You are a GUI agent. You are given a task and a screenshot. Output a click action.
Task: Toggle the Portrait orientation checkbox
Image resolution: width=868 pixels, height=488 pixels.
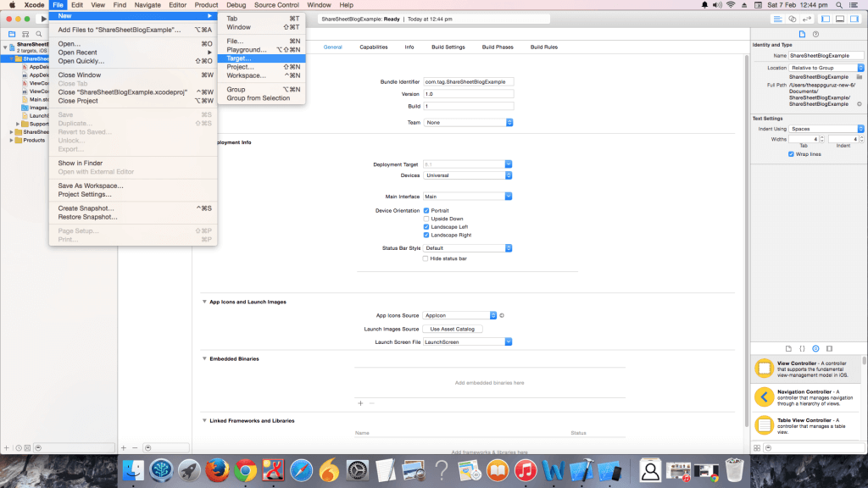[426, 211]
